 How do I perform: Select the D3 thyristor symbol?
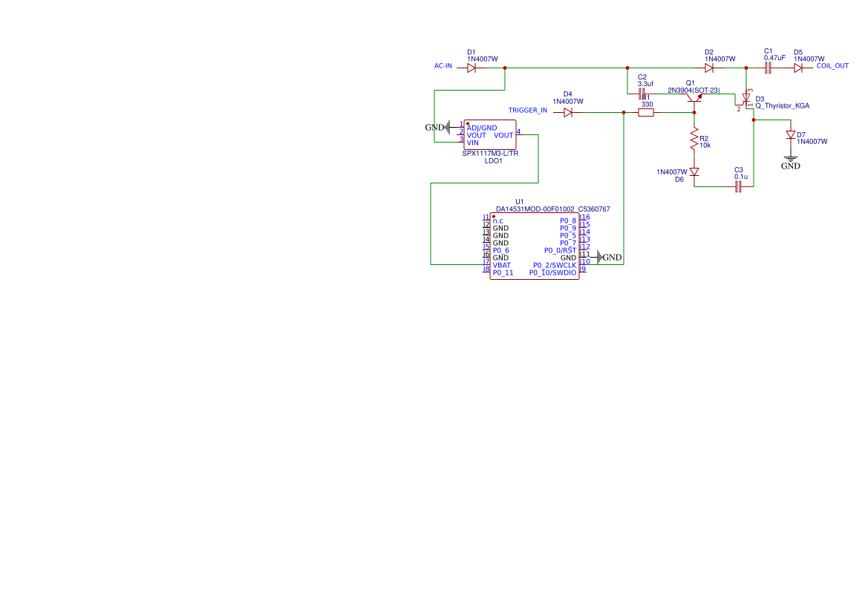click(745, 99)
